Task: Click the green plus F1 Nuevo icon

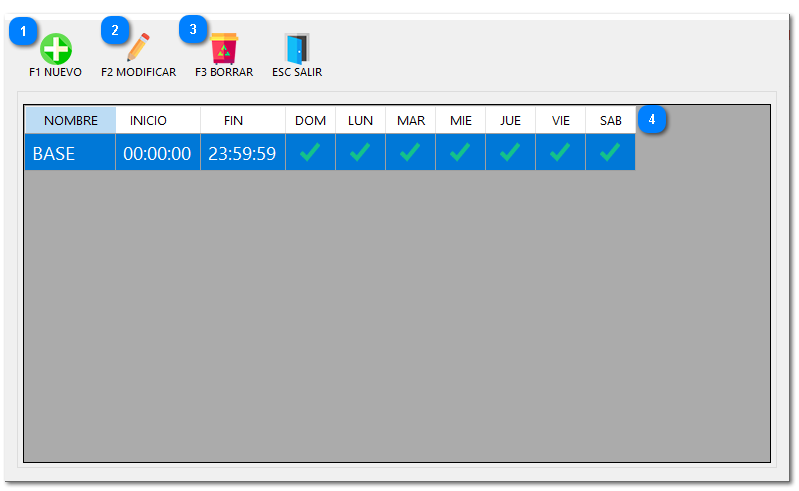Action: tap(55, 49)
